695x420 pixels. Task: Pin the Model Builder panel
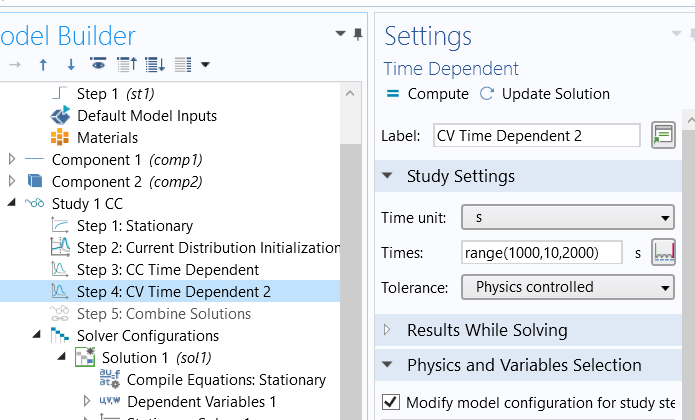pyautogui.click(x=357, y=35)
